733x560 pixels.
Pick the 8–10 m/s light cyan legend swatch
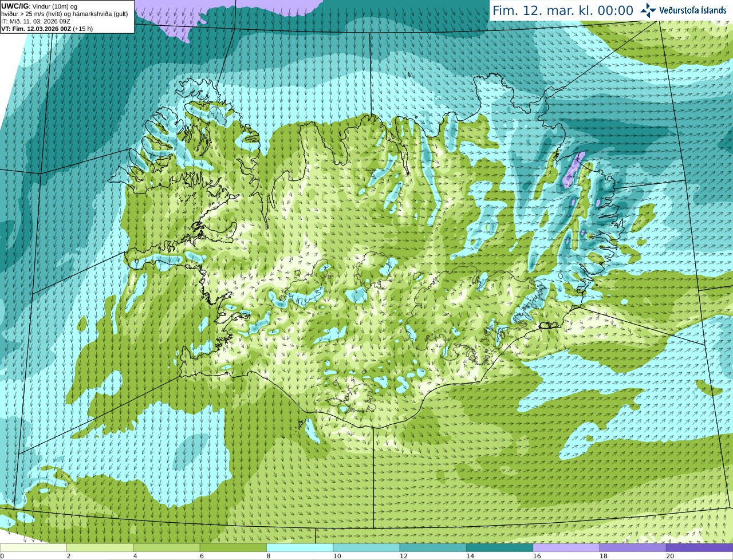[x=299, y=547]
